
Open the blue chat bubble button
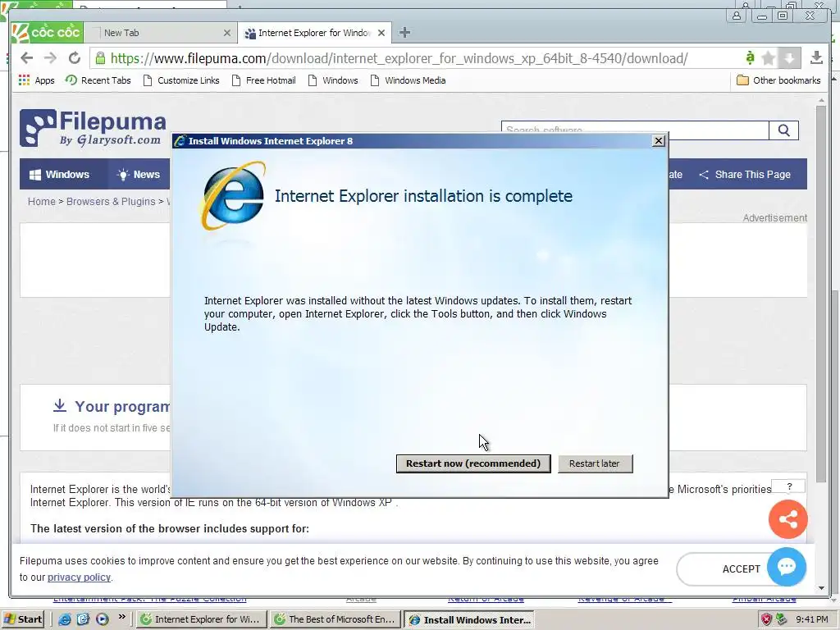787,567
